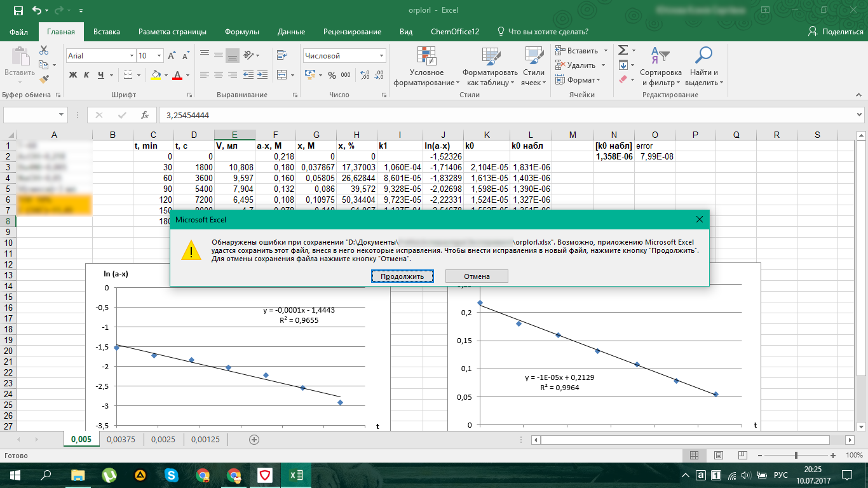Viewport: 868px width, 488px height.
Task: Toggle Underline (Ч) formatting
Action: pyautogui.click(x=101, y=75)
